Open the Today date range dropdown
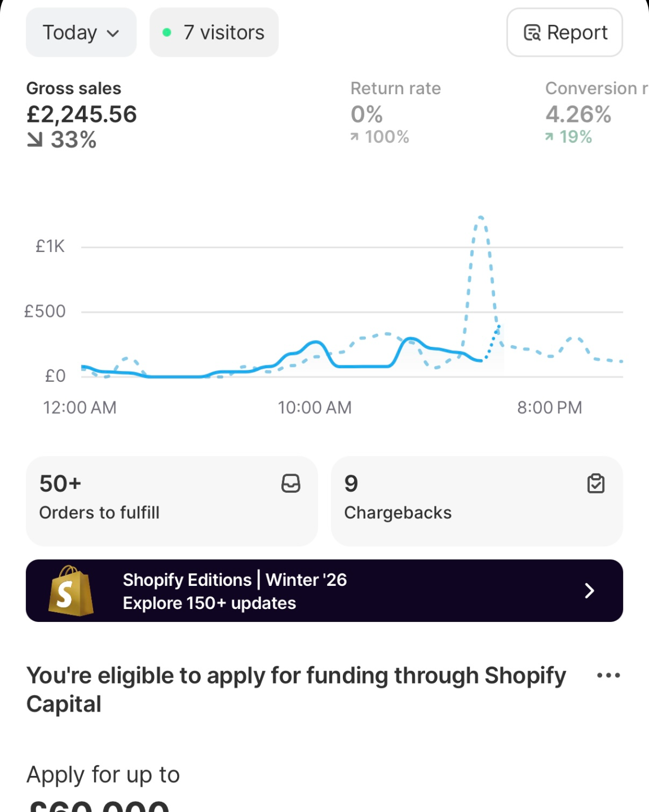The height and width of the screenshot is (812, 649). 81,33
